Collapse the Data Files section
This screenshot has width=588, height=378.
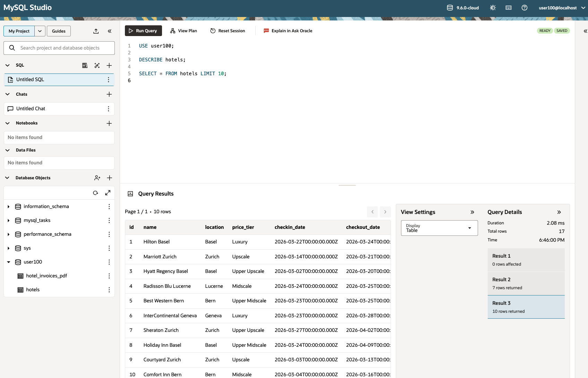click(8, 150)
